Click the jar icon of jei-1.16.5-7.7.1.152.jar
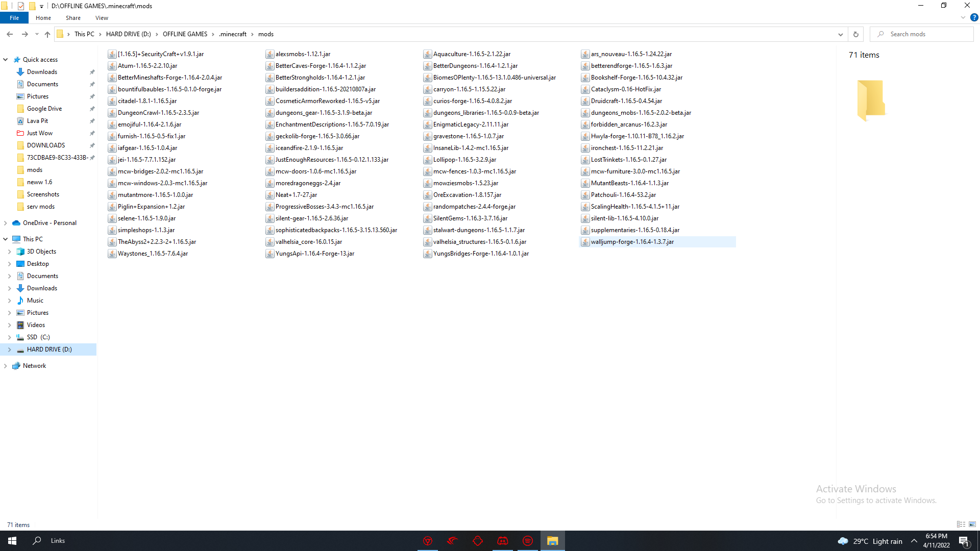Viewport: 980px width, 551px height. [x=112, y=160]
